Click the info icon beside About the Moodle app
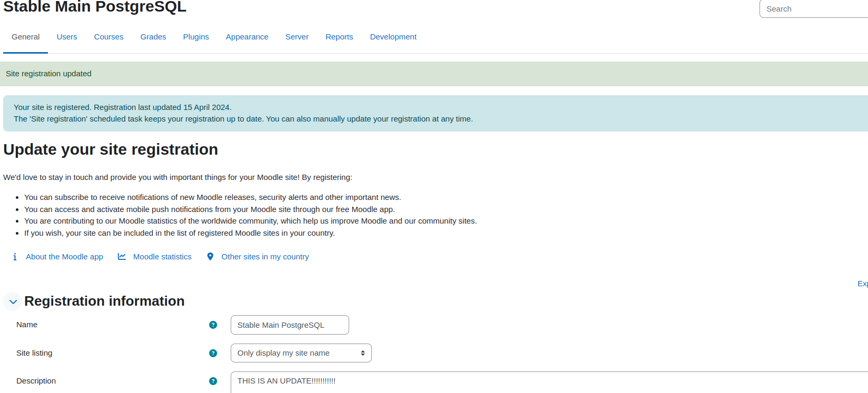The height and width of the screenshot is (393, 868). click(15, 257)
